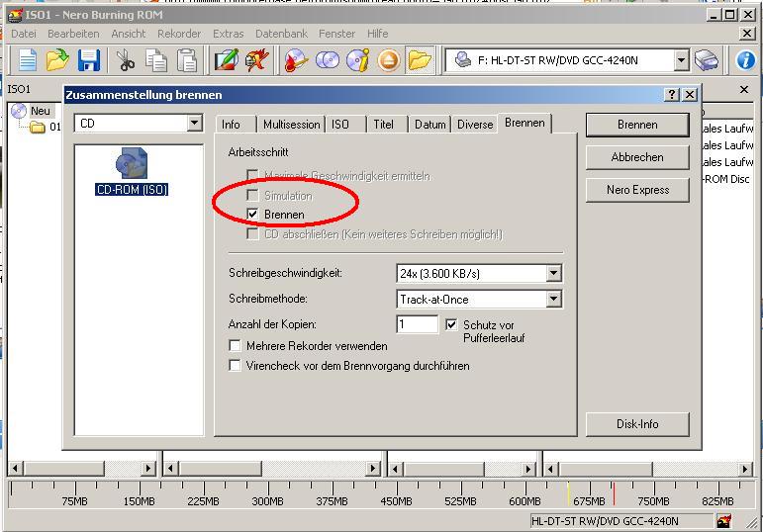This screenshot has height=532, width=763.
Task: Open the Schreibgeschwindigkeit dropdown
Action: [x=553, y=273]
